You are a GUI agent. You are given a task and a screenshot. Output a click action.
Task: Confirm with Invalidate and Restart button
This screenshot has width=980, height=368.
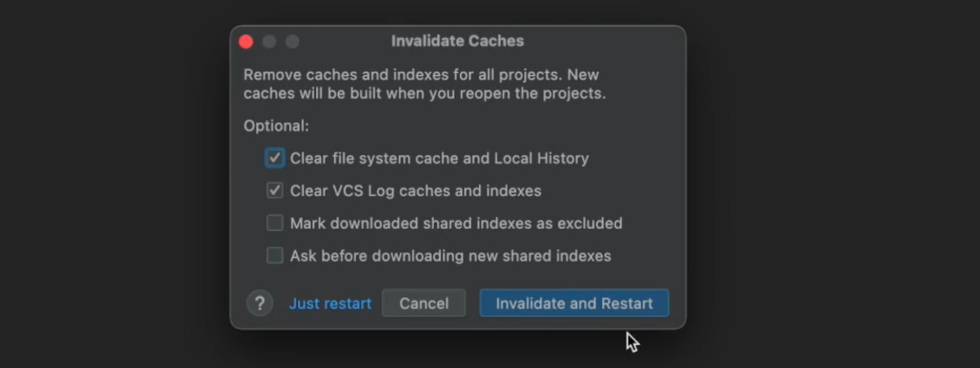pos(574,303)
